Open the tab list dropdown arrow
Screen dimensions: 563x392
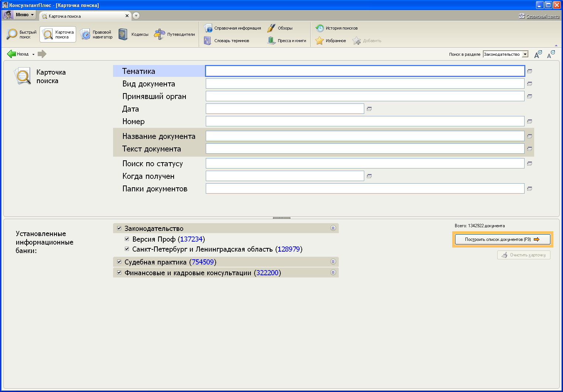tap(136, 16)
